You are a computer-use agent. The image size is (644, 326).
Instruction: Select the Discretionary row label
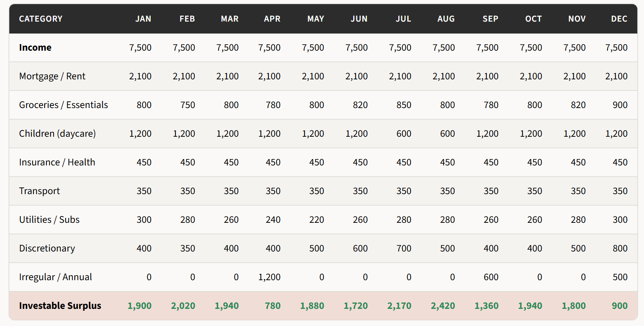[x=47, y=248]
